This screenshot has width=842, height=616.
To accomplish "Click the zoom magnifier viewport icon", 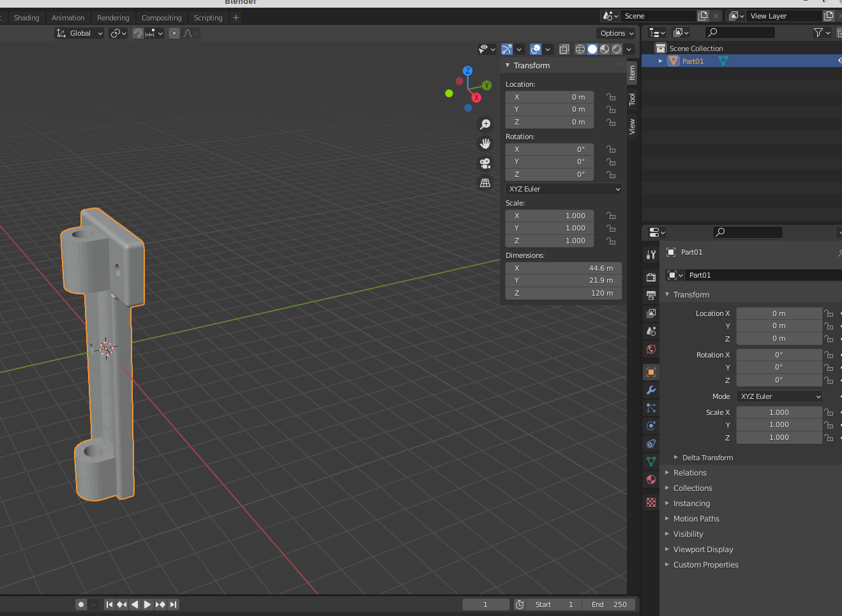I will point(485,124).
